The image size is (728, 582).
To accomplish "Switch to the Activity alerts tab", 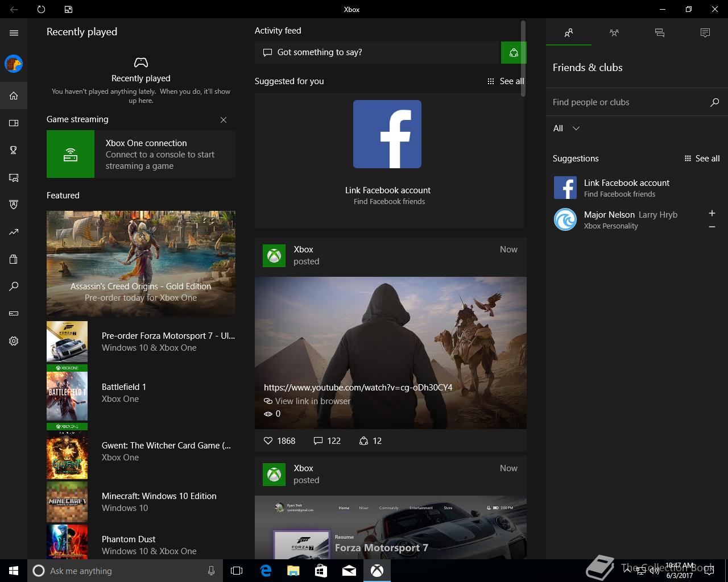I will (705, 33).
